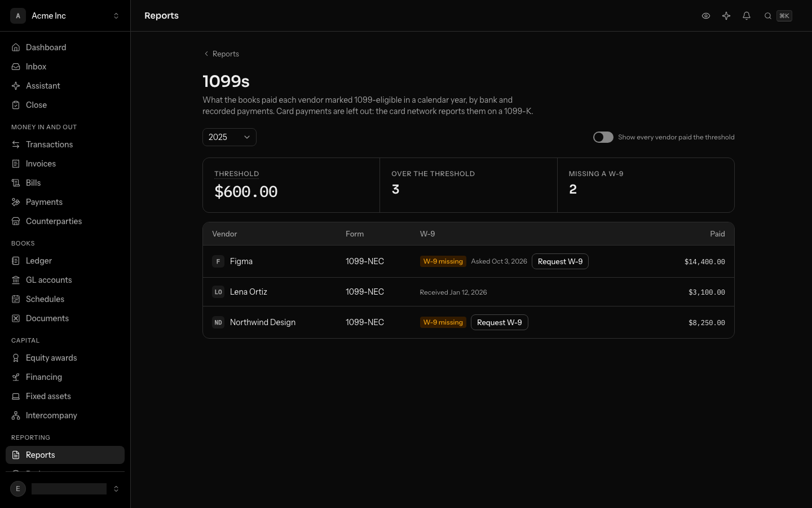
Task: Click the Ledger book icon
Action: 16,261
